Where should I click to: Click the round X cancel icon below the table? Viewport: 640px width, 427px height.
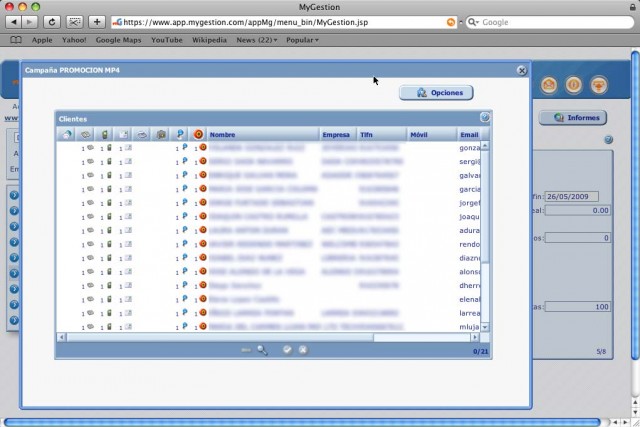[303, 350]
